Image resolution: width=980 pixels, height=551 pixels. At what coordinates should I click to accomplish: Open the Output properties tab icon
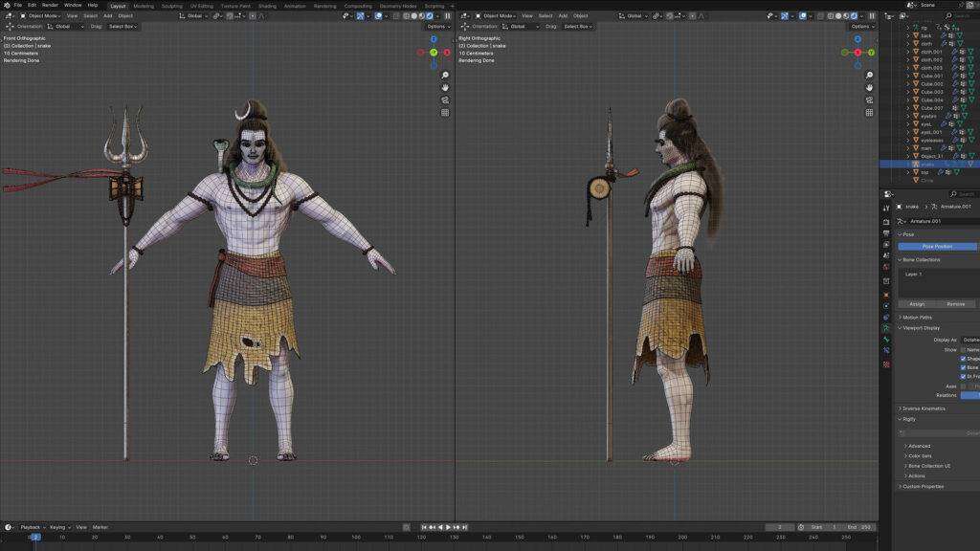pos(886,233)
